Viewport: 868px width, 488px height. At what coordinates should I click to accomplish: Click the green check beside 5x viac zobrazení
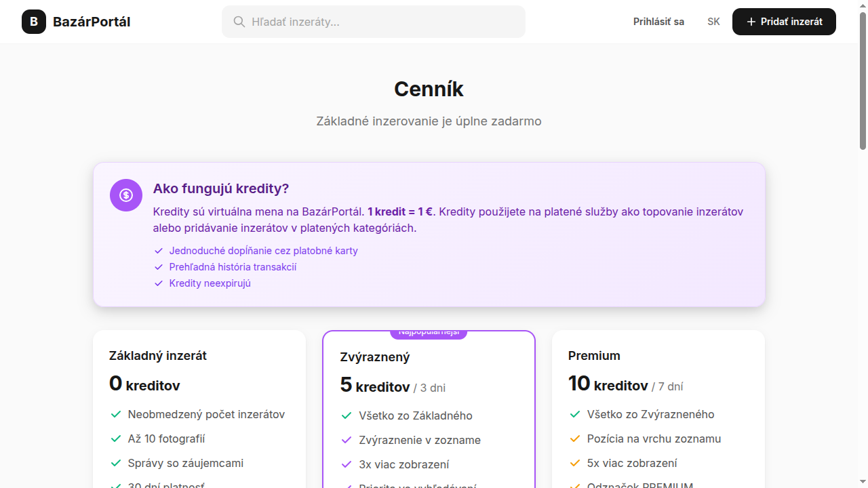574,463
